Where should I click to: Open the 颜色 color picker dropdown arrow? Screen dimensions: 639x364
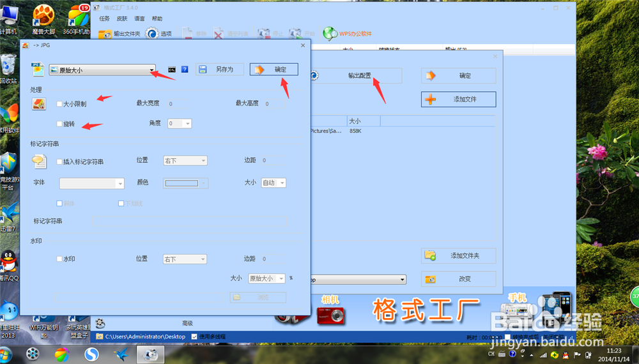(x=204, y=183)
